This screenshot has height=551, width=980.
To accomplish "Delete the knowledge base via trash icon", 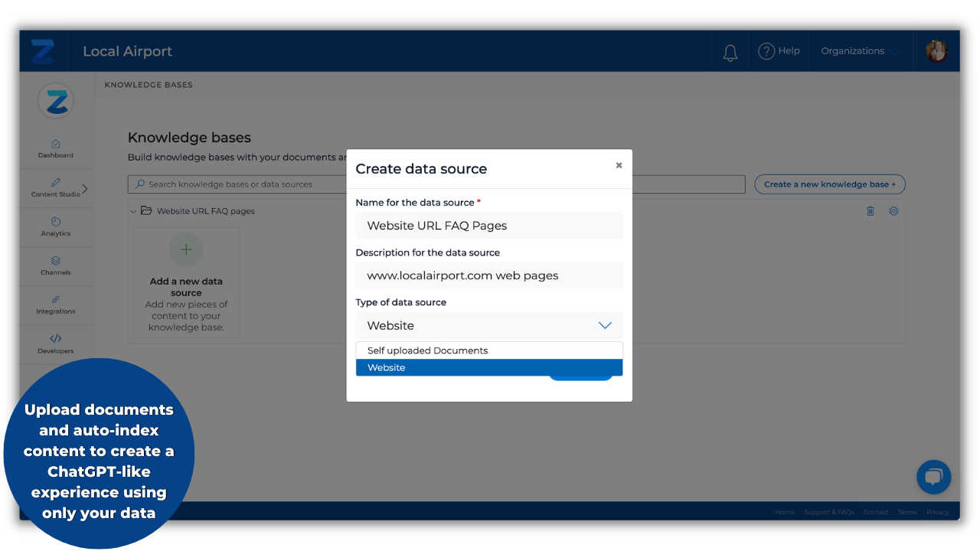I will click(x=871, y=210).
